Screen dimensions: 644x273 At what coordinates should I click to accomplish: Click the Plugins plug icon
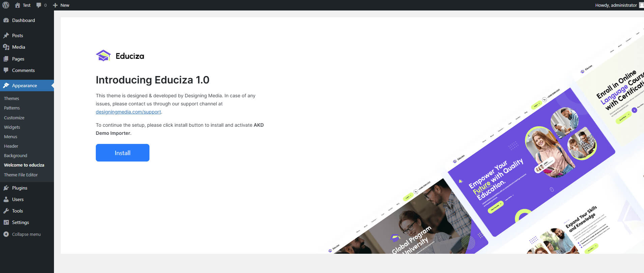tap(6, 188)
